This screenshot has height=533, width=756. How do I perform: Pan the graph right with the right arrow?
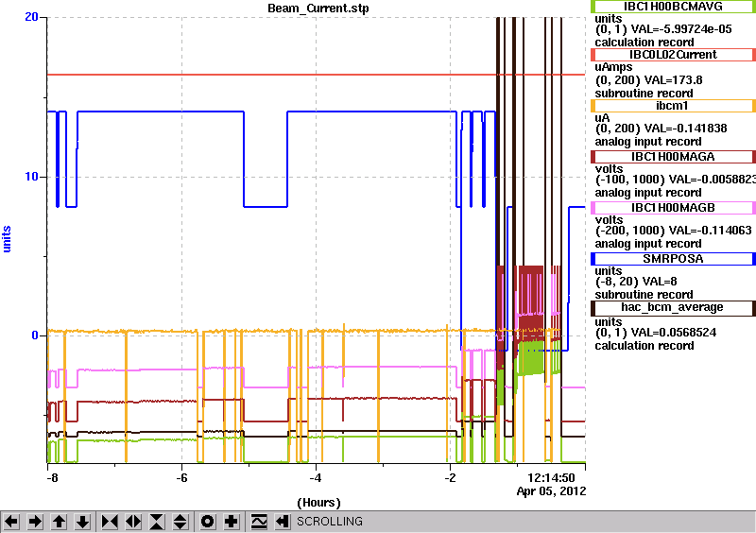pos(35,522)
